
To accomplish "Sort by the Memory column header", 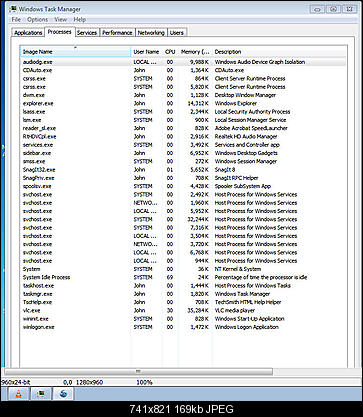I will (x=195, y=52).
